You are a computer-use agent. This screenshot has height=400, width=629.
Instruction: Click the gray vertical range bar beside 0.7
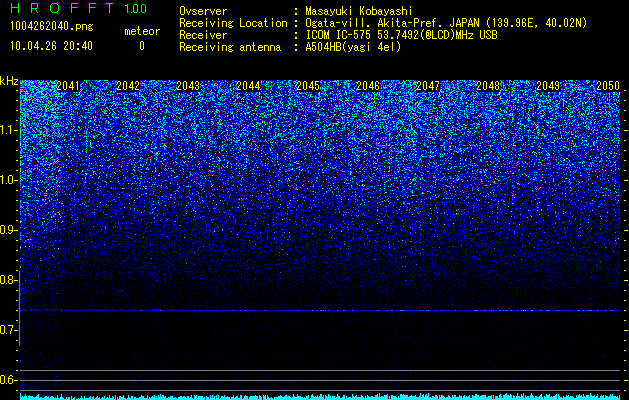[x=20, y=308]
